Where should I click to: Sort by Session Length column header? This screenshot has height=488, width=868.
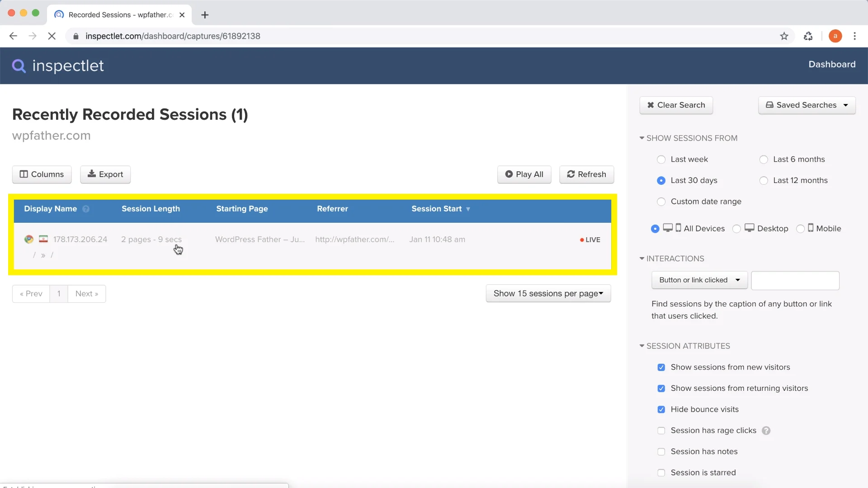tap(151, 209)
